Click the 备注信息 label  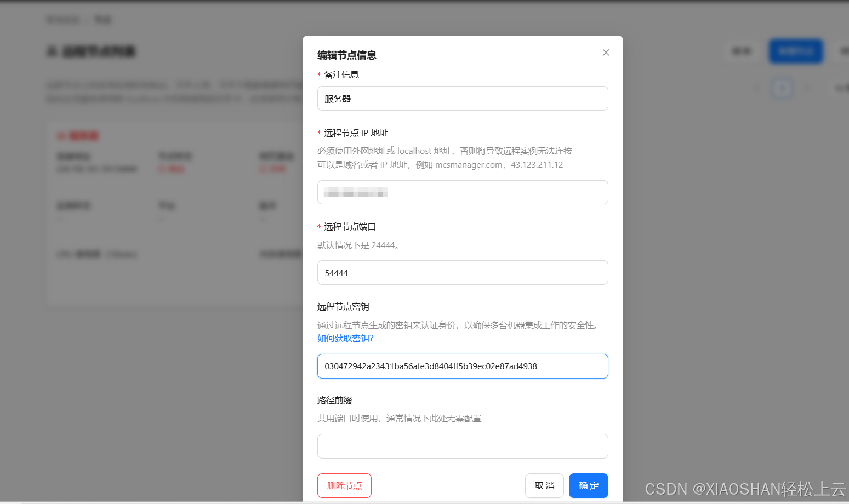pyautogui.click(x=341, y=75)
